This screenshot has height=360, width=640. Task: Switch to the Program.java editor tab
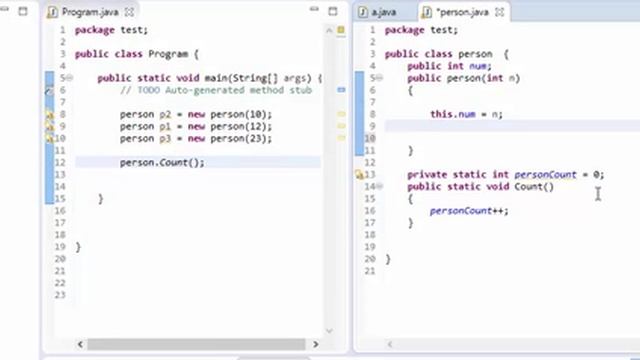click(90, 12)
